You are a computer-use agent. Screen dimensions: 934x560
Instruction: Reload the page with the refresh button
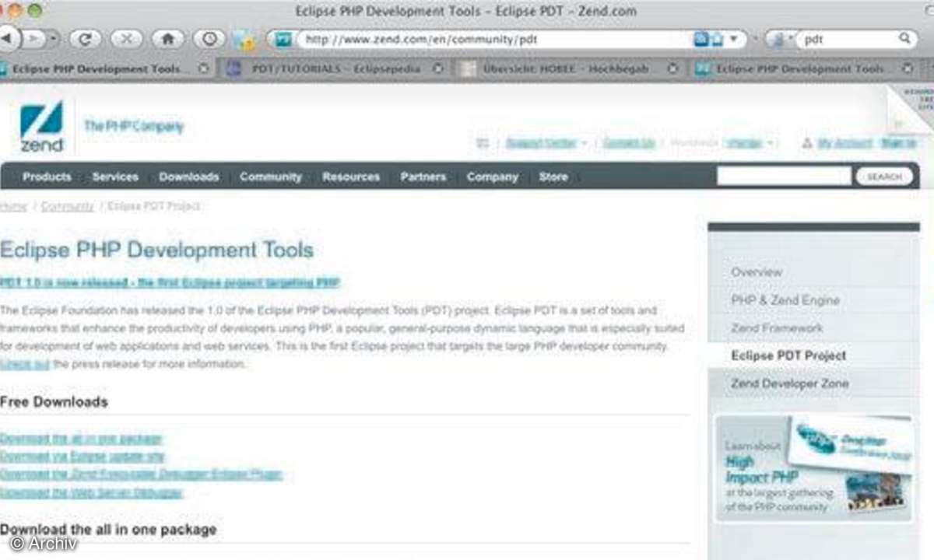85,38
